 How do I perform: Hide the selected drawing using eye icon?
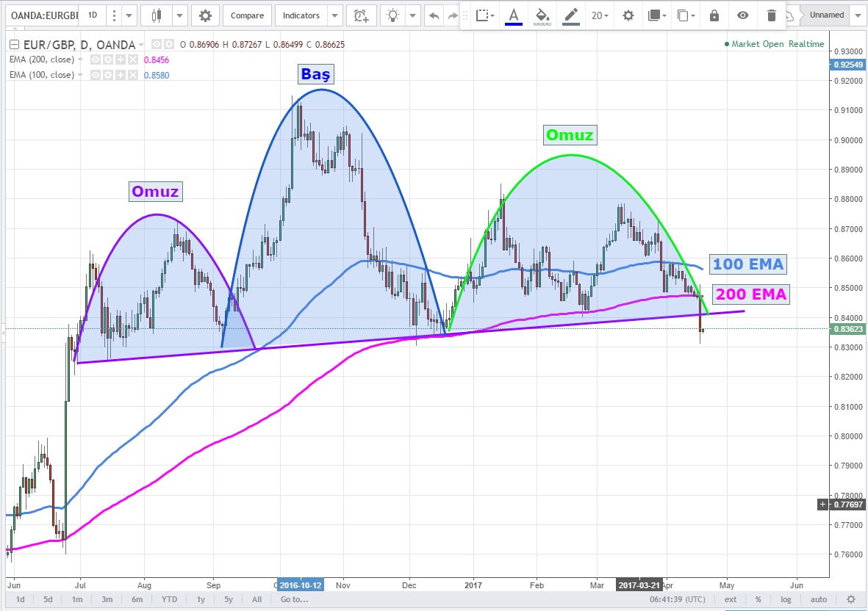743,15
